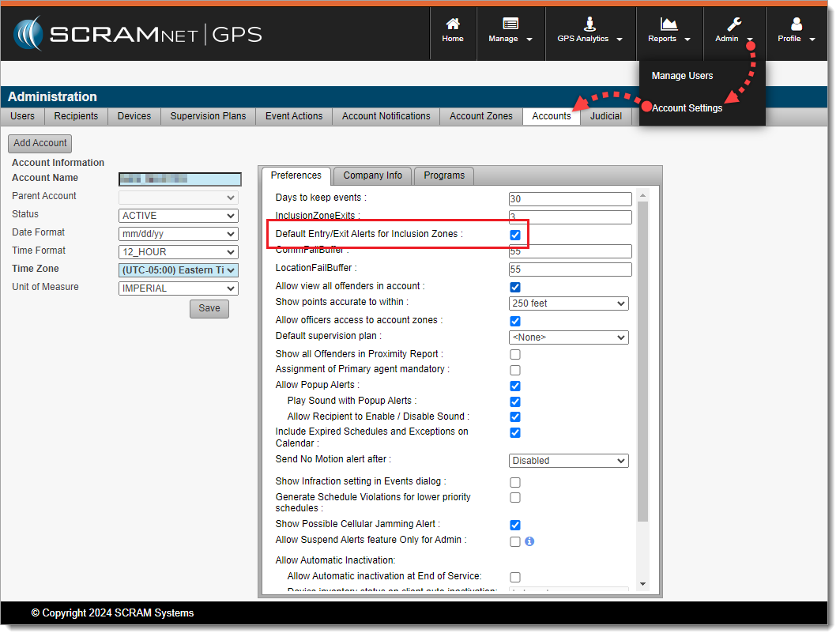840x637 pixels.
Task: Enable Show all Offenders in Proximity Report
Action: point(515,355)
